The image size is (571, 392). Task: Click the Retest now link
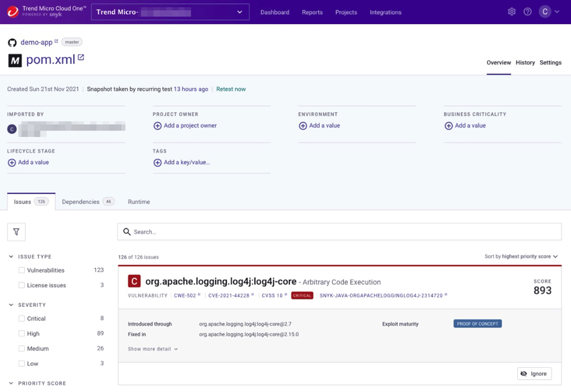click(230, 89)
